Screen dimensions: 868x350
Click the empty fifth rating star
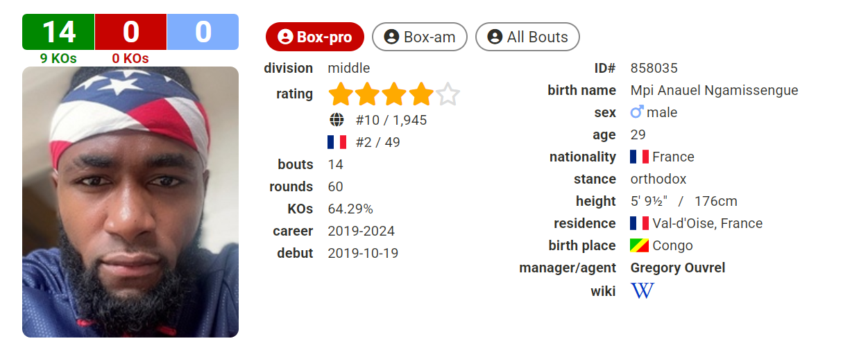click(448, 94)
